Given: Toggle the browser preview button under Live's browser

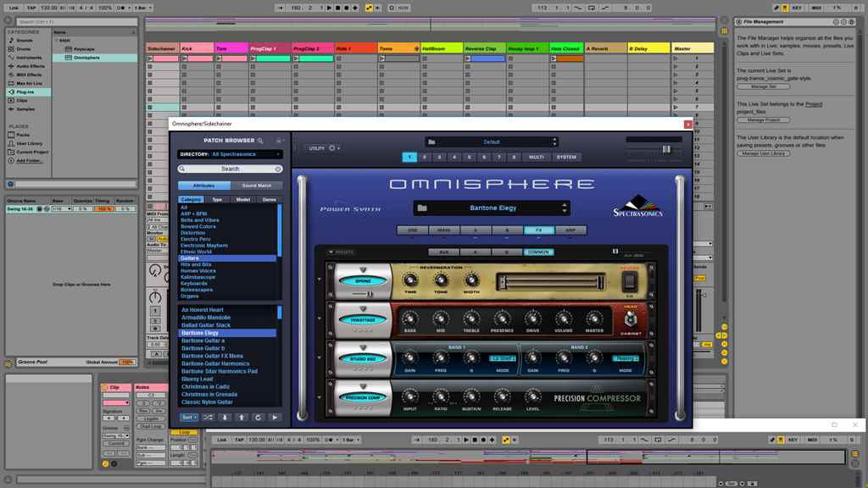Looking at the screenshot, I should pyautogui.click(x=10, y=184).
